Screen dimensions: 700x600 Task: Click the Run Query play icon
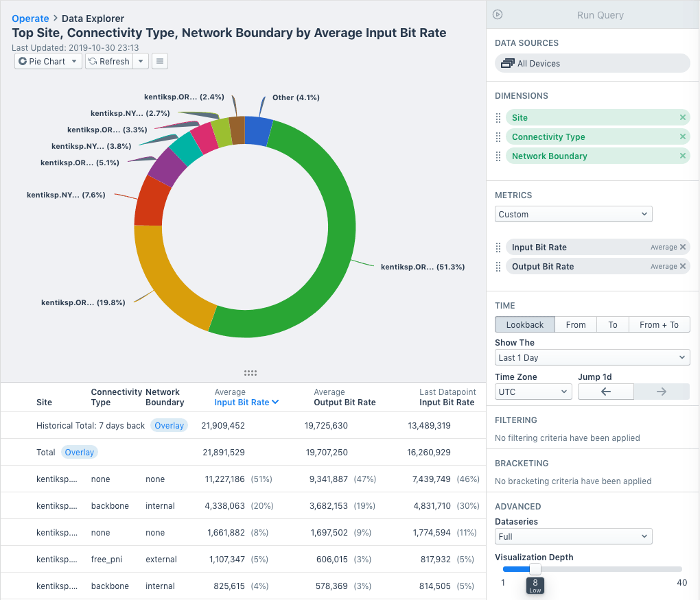[496, 14]
